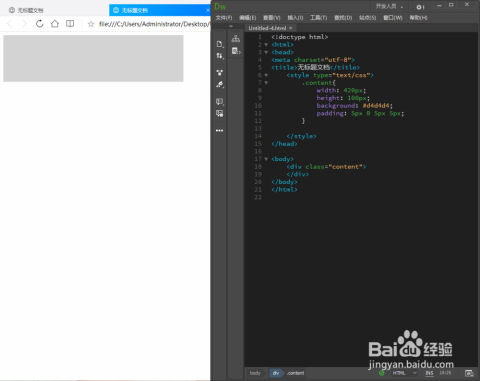The image size is (480, 381).
Task: Open the 插入(I) menu
Action: [x=295, y=18]
